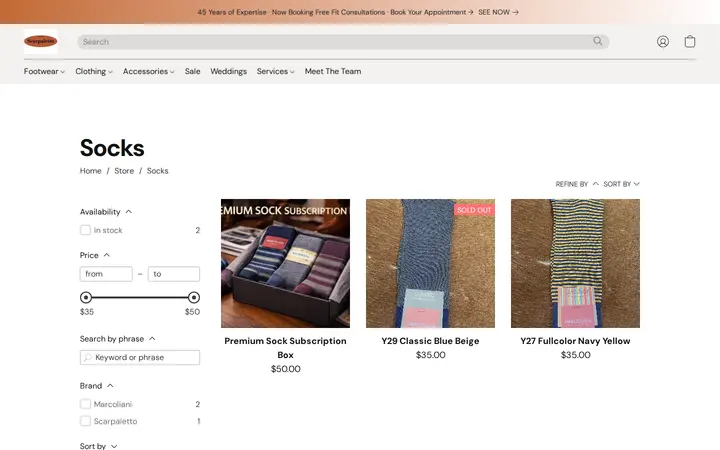Tick the Scarpaletto brand checkbox
Viewport: 720px width, 450px height.
85,421
